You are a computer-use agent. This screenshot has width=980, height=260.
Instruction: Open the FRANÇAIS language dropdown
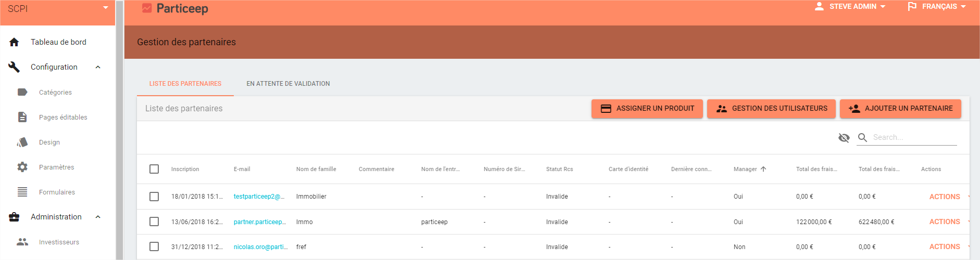944,6
